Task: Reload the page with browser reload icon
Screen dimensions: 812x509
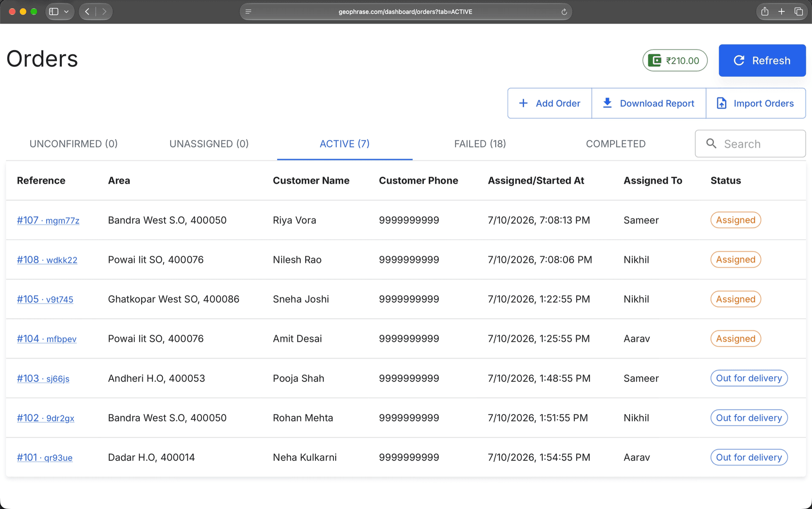Action: pos(563,12)
